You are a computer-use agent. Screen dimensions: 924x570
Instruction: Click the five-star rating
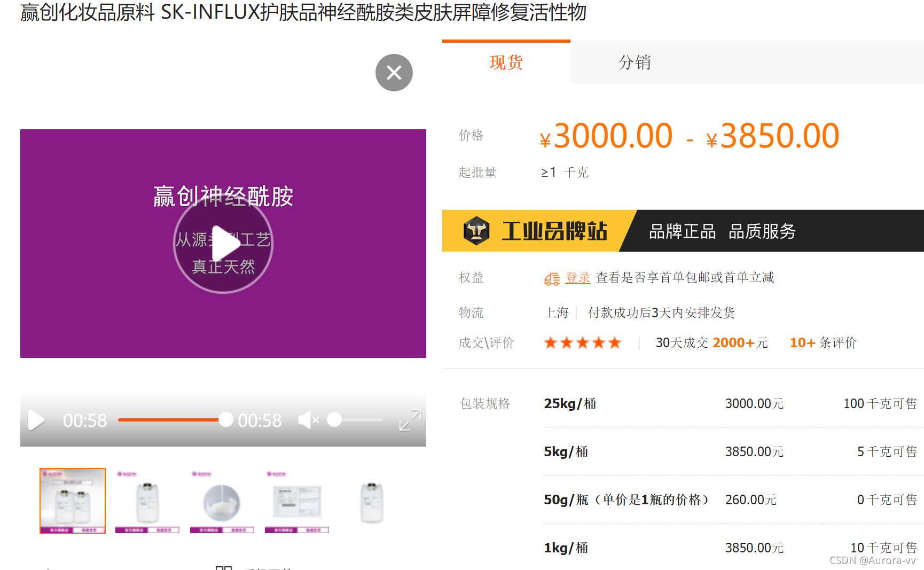(583, 343)
